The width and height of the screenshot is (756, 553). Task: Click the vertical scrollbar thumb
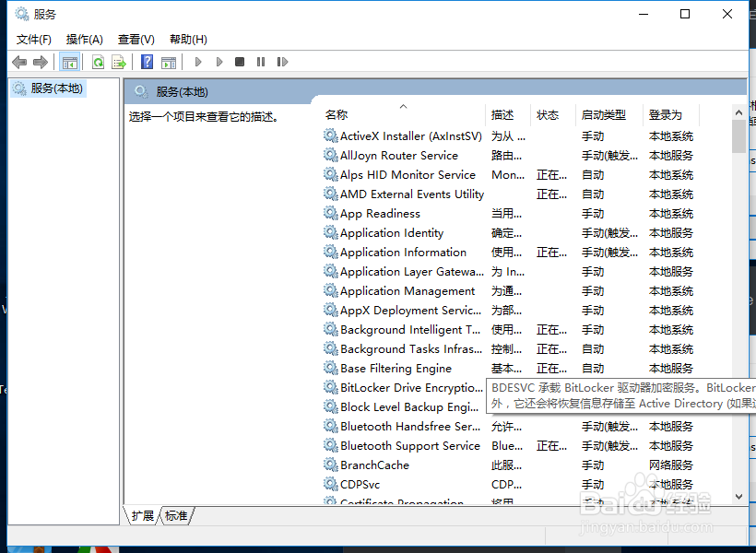click(738, 136)
